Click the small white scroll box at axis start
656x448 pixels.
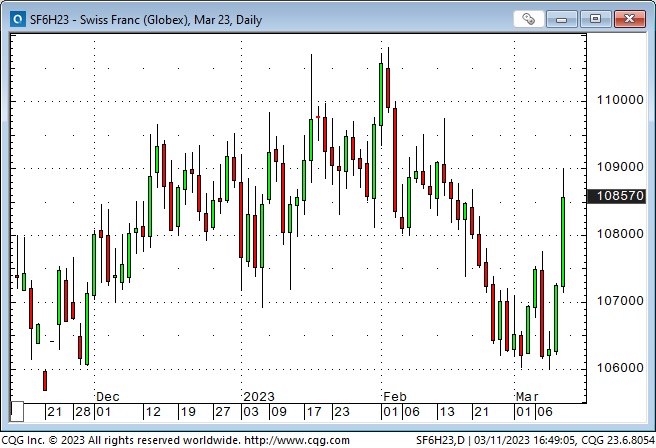coord(17,412)
